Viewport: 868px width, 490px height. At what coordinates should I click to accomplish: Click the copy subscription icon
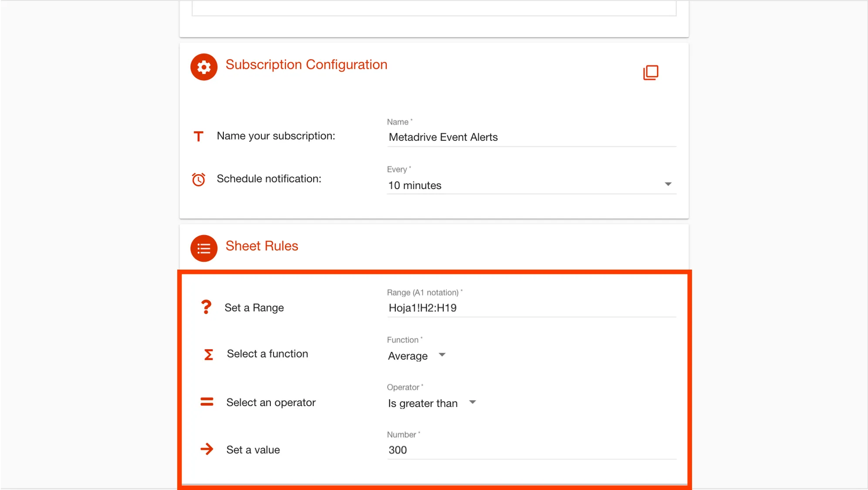tap(651, 72)
